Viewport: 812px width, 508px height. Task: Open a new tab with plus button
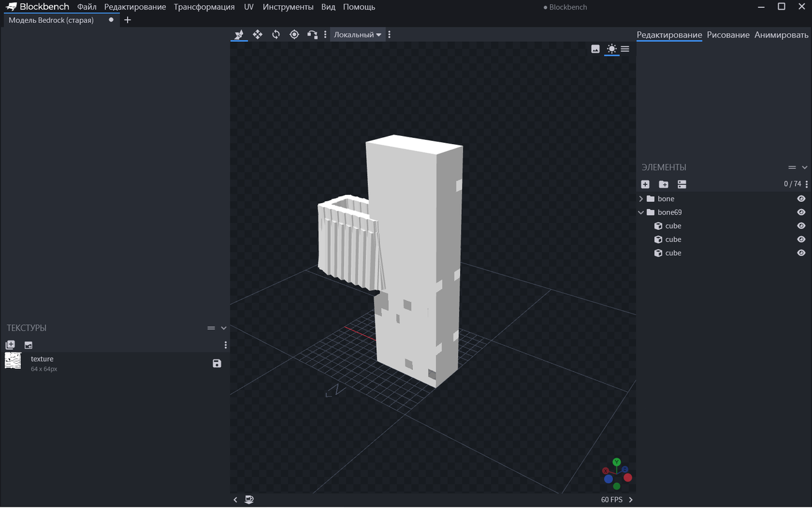[x=128, y=20]
